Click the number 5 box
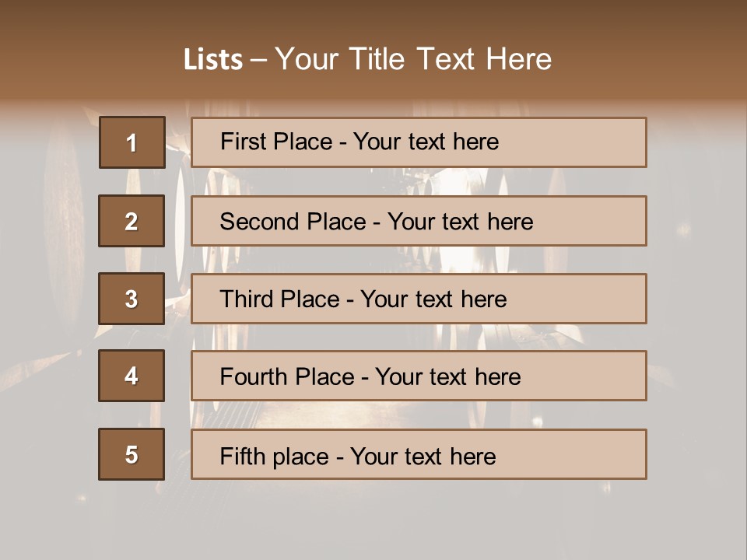The image size is (747, 560). pos(132,454)
